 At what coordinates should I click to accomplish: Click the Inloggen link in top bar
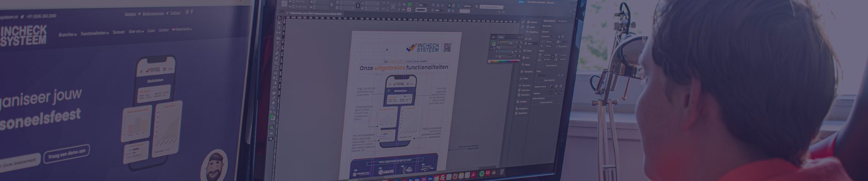point(130,14)
